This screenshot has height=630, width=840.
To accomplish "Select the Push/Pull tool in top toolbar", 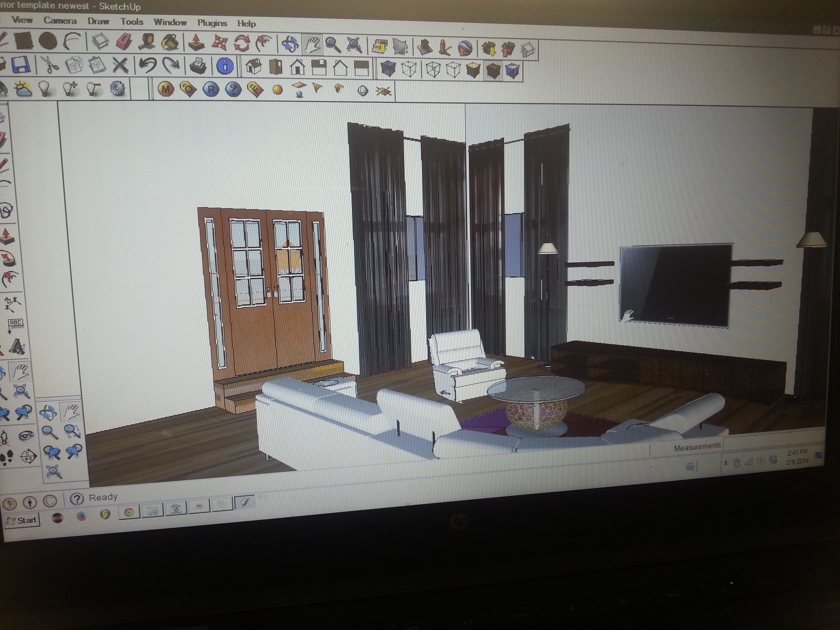I will point(196,43).
